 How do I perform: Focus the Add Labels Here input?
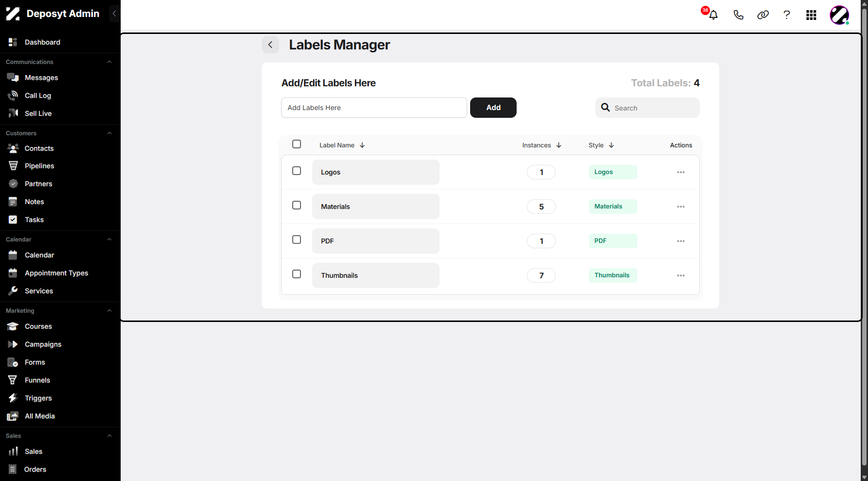[374, 108]
